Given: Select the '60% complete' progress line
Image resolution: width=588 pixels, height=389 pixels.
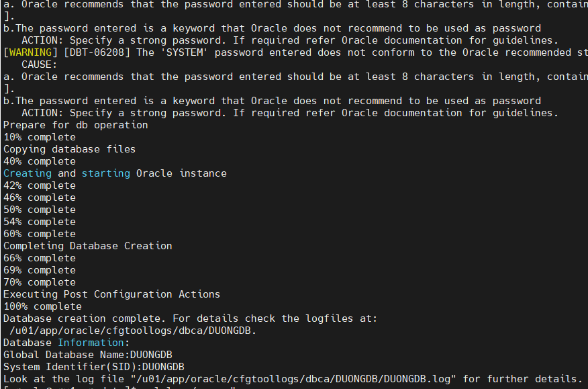Looking at the screenshot, I should (40, 234).
